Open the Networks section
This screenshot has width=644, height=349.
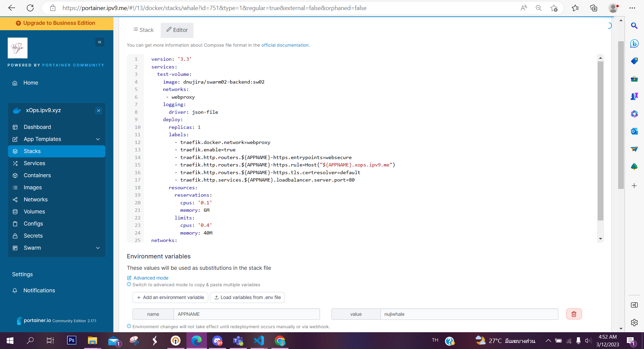[x=35, y=199]
